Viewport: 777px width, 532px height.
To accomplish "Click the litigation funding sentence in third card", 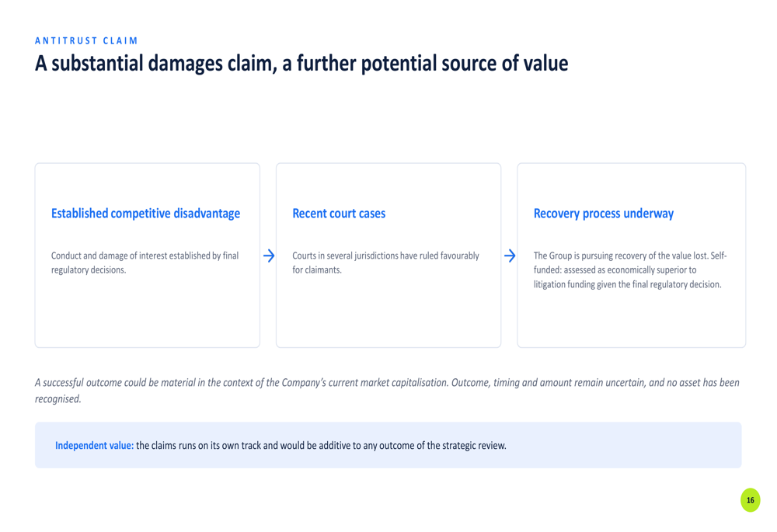I will point(627,284).
